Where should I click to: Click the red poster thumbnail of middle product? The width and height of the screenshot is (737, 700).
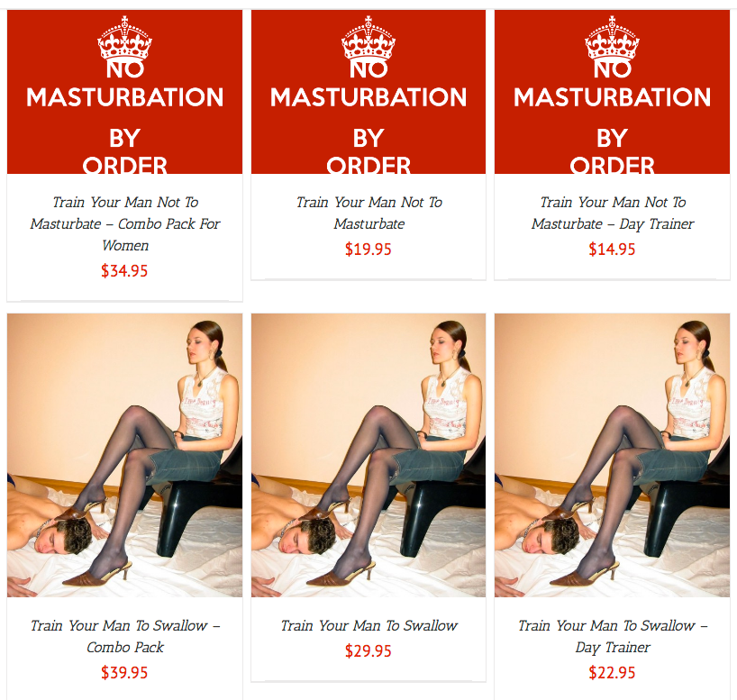click(368, 92)
